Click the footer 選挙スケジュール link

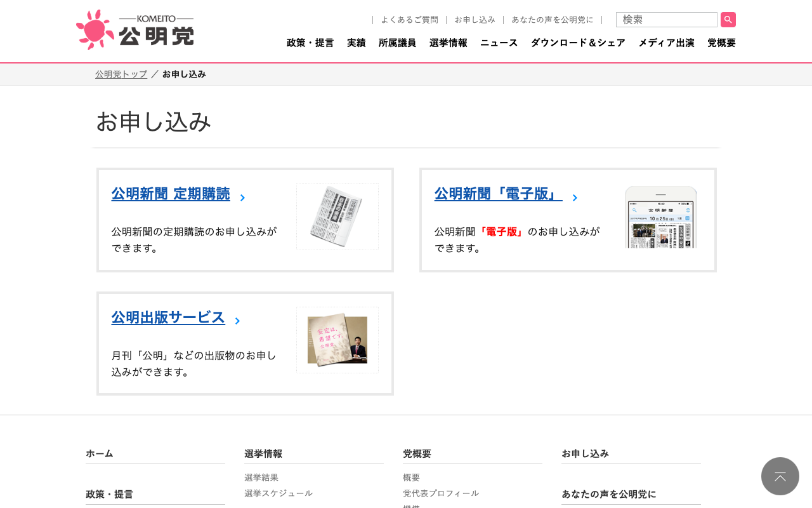[278, 493]
